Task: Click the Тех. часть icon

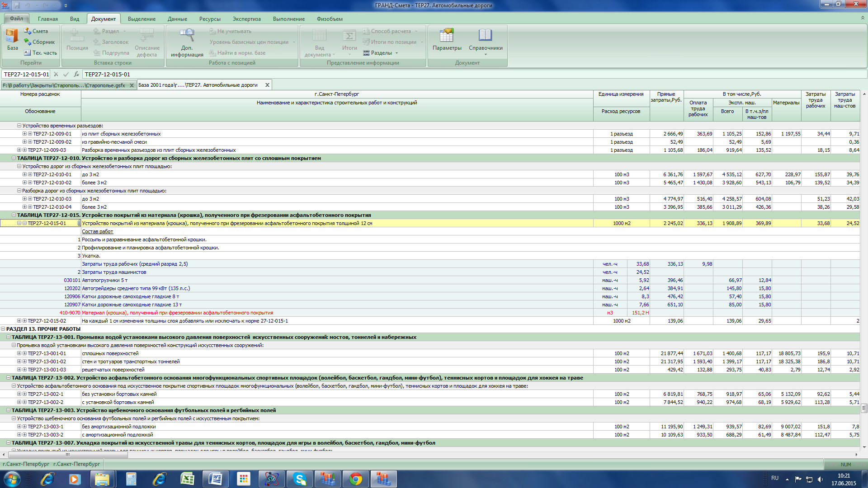Action: [x=28, y=53]
